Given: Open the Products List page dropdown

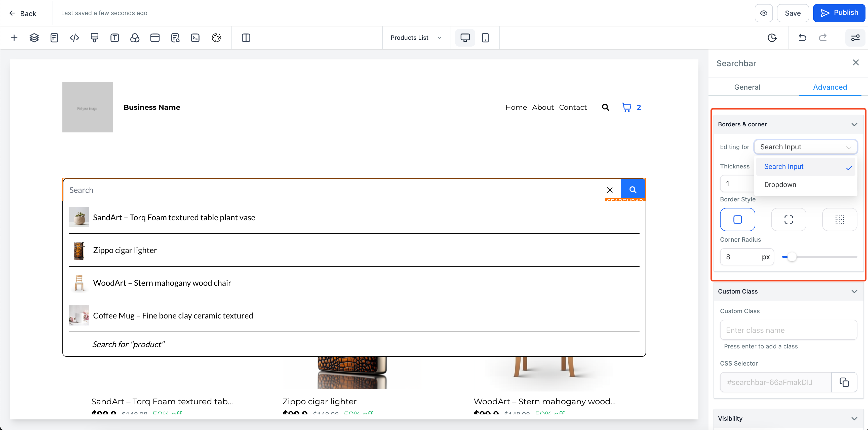Looking at the screenshot, I should (x=416, y=38).
